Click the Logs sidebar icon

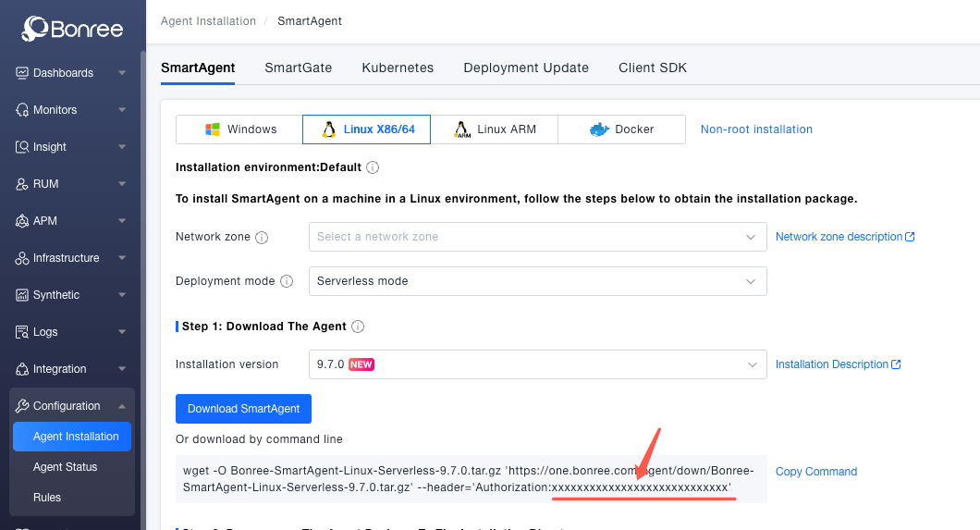tap(22, 332)
